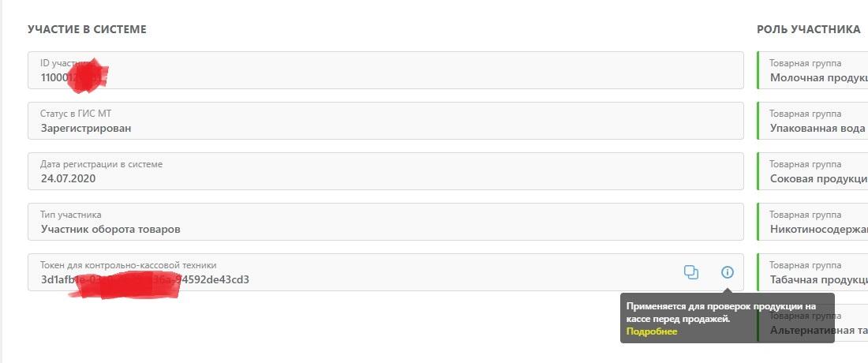Select the Табачная продукция product group
Image resolution: width=868 pixels, height=363 pixels.
coord(813,272)
